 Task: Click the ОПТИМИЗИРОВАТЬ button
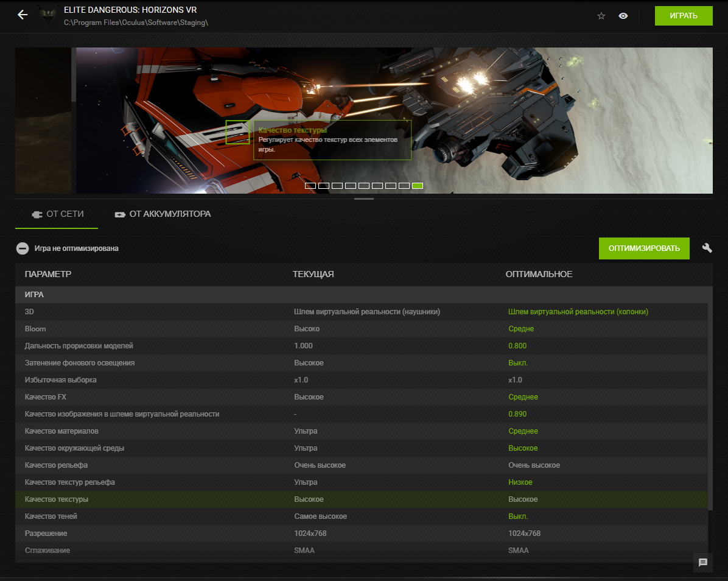tap(644, 248)
